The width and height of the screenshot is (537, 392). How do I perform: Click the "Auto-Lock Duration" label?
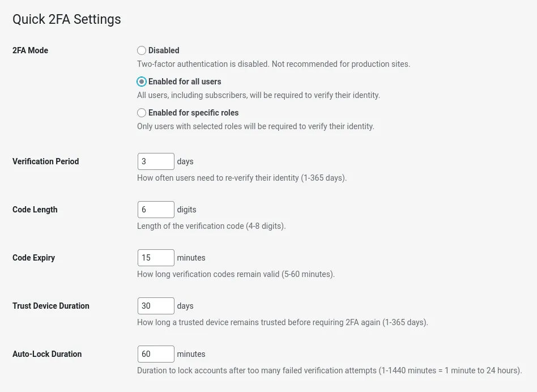pyautogui.click(x=47, y=354)
